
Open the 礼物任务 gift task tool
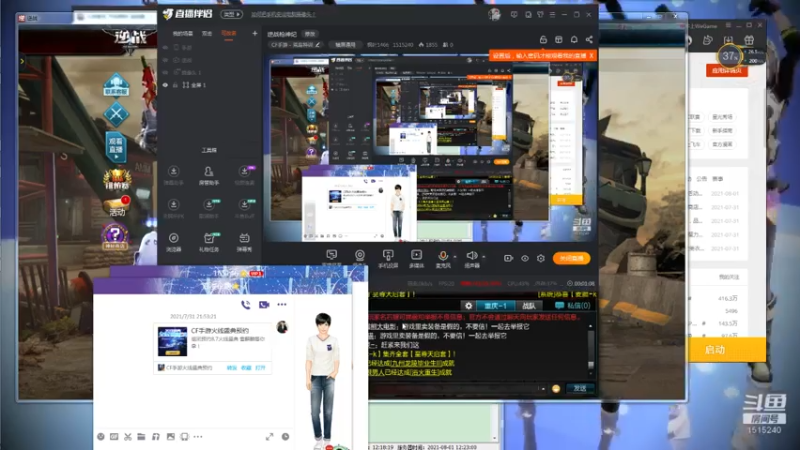click(209, 242)
